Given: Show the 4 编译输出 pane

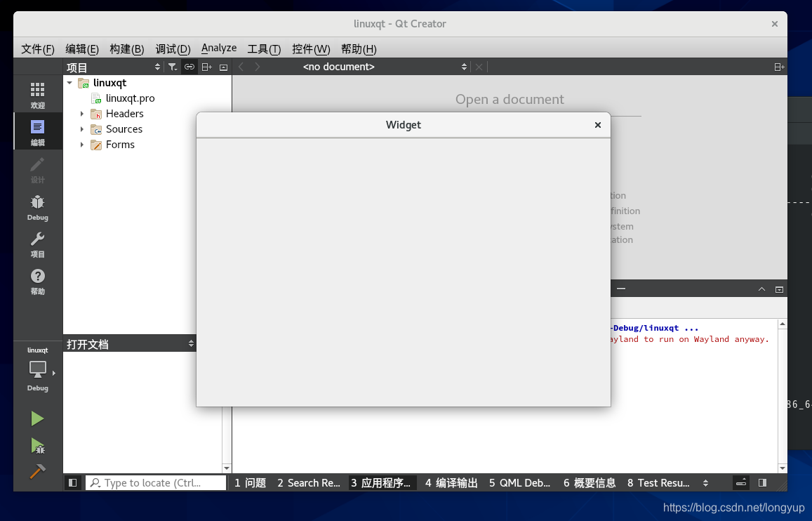Looking at the screenshot, I should point(451,482).
